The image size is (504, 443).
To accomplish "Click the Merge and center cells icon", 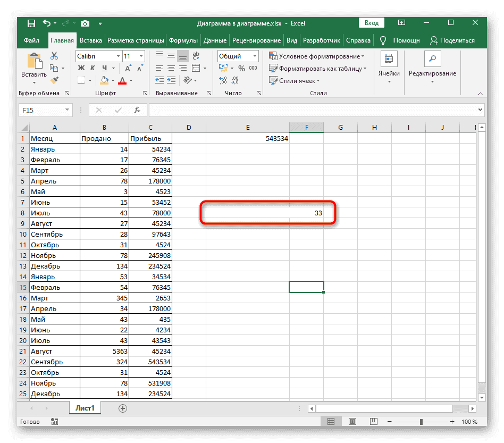I will pos(197,66).
